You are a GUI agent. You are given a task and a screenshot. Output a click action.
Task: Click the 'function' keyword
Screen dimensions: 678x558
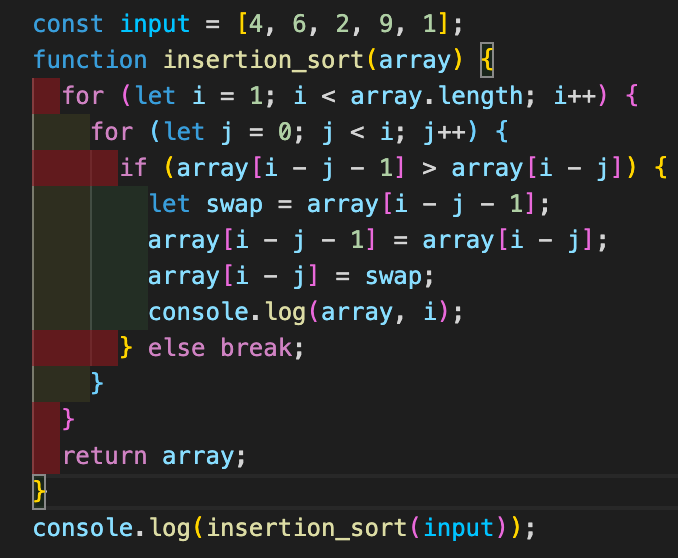click(90, 60)
